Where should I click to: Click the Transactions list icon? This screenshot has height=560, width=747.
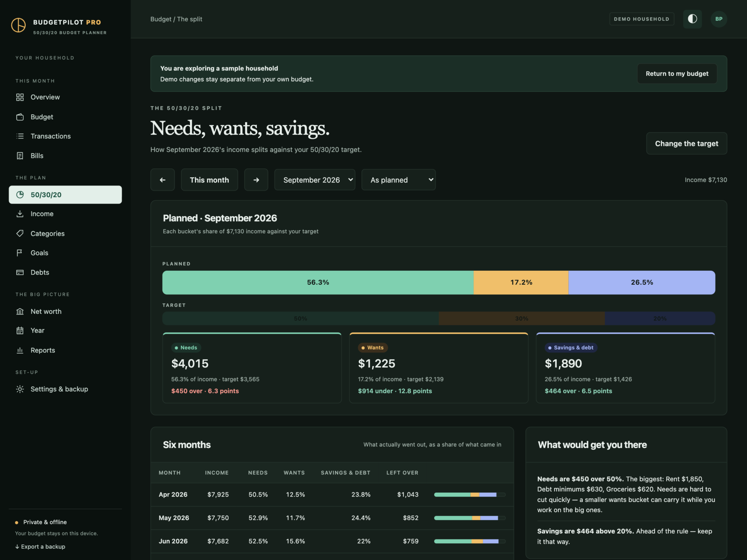click(x=20, y=136)
